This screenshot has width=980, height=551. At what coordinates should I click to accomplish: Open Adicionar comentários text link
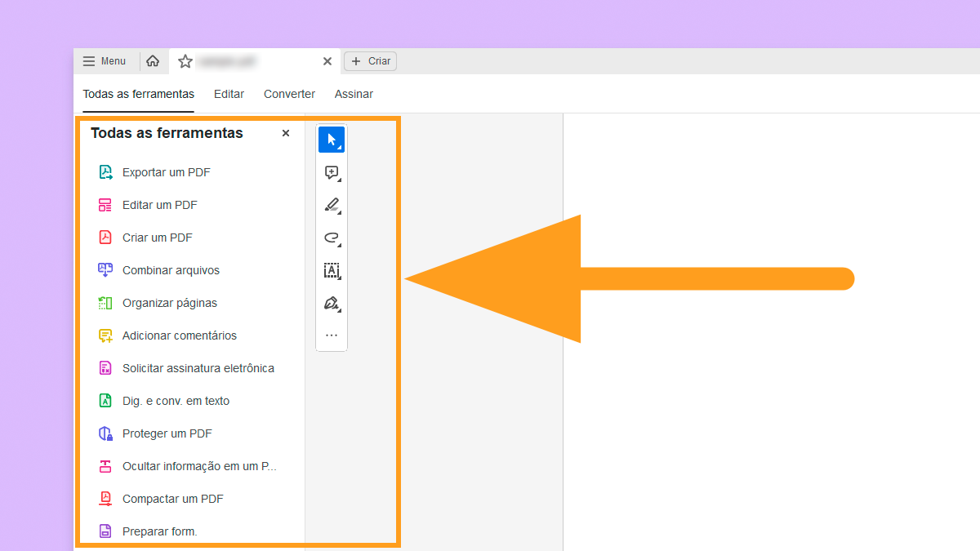(180, 335)
